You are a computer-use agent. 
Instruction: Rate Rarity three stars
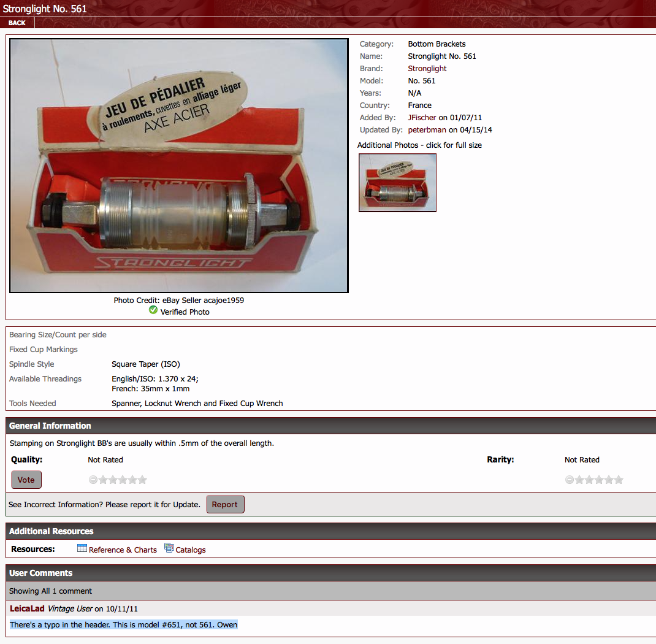[599, 480]
